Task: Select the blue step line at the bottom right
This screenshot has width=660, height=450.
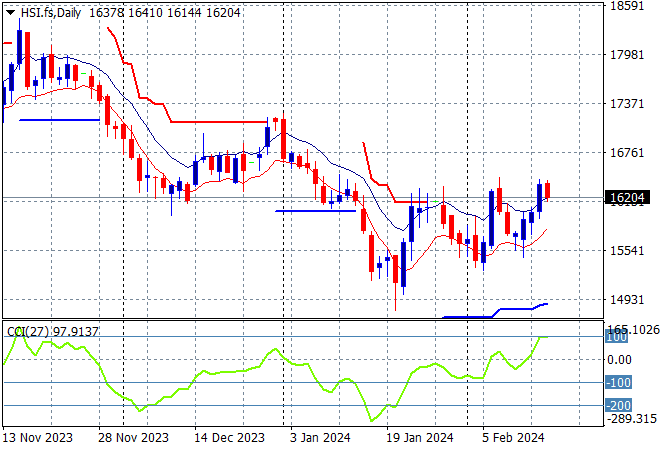Action: click(x=500, y=313)
